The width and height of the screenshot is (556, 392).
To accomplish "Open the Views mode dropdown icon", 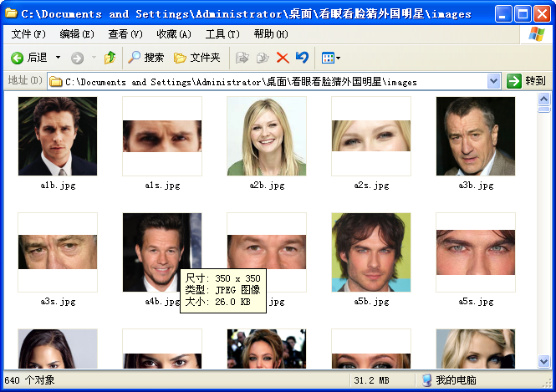I will (x=330, y=58).
